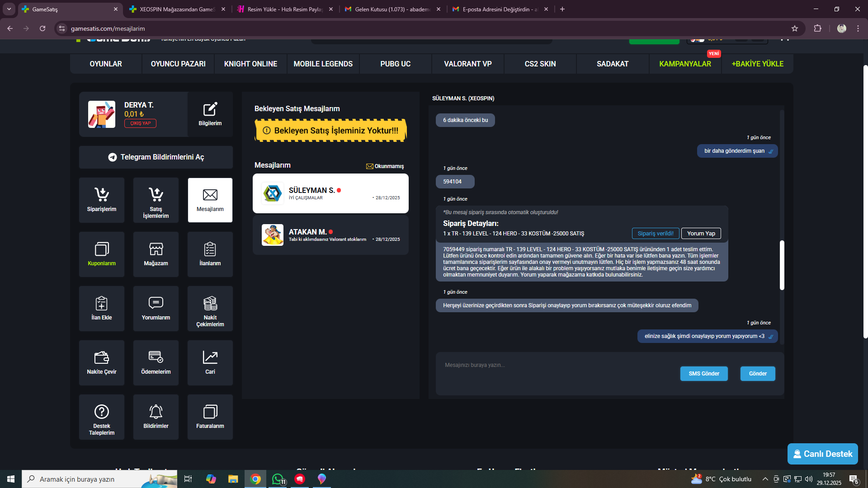Screen dimensions: 868x488
Task: Open Nakit Çekimlerim tile
Action: pyautogui.click(x=210, y=308)
